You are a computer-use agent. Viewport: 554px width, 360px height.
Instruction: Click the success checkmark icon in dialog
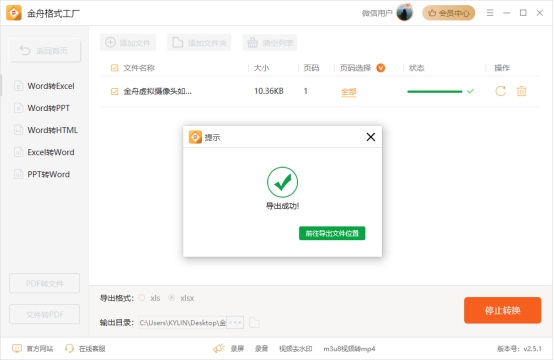tap(282, 182)
